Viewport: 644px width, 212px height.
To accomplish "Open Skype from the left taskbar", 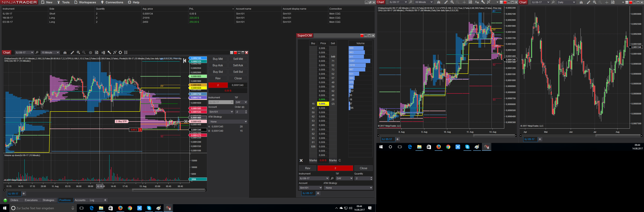I will point(149,208).
